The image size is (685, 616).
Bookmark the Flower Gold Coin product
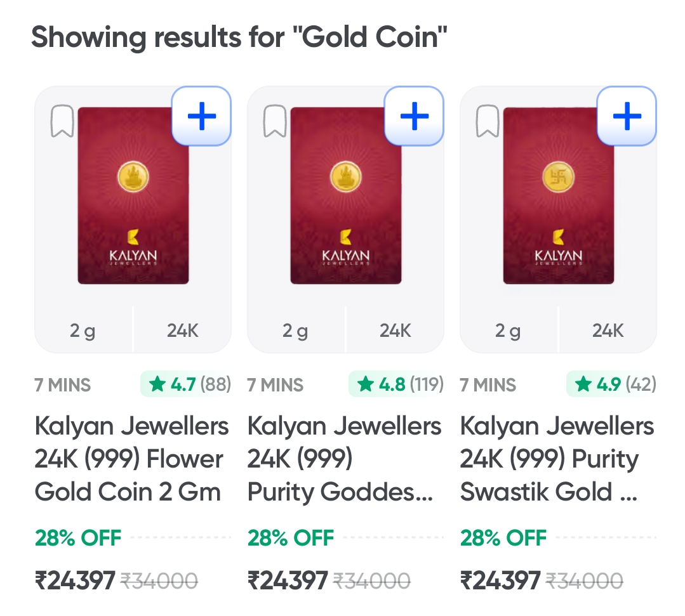coord(62,122)
